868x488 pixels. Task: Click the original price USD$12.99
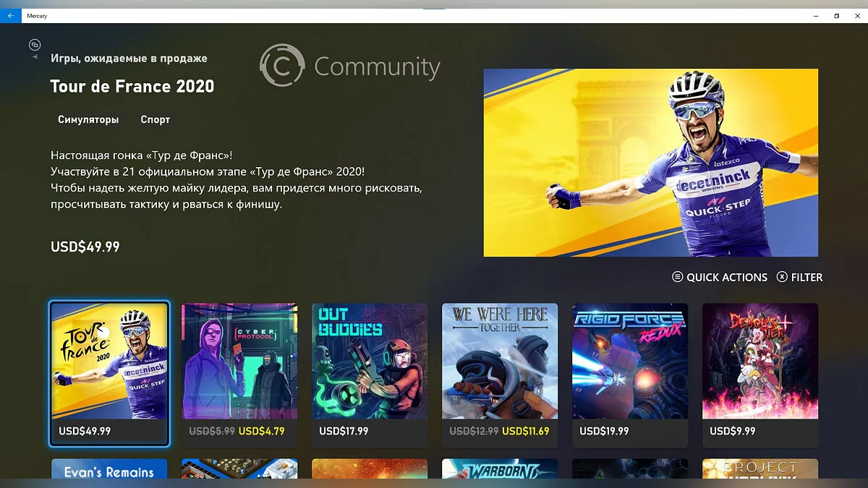tap(474, 431)
